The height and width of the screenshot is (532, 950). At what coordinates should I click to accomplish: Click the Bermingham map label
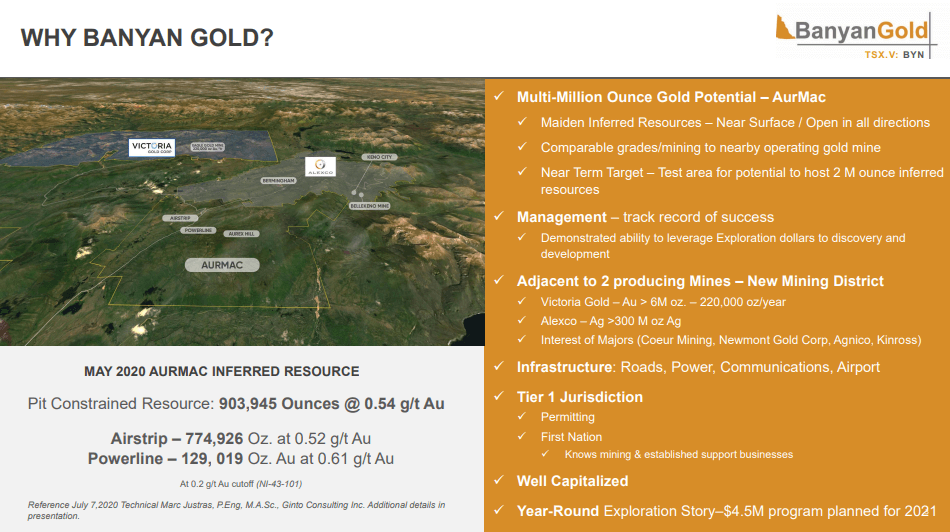point(278,181)
